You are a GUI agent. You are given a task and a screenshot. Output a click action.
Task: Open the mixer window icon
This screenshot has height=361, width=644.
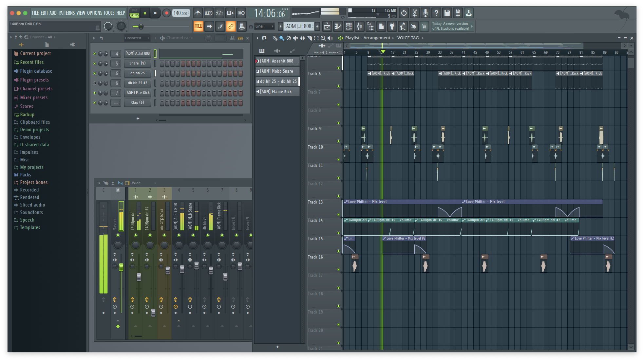(360, 26)
